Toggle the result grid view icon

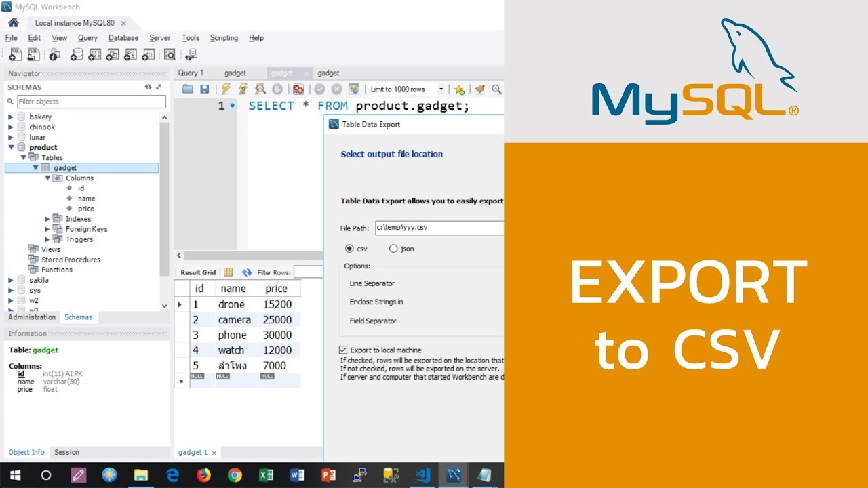point(229,272)
